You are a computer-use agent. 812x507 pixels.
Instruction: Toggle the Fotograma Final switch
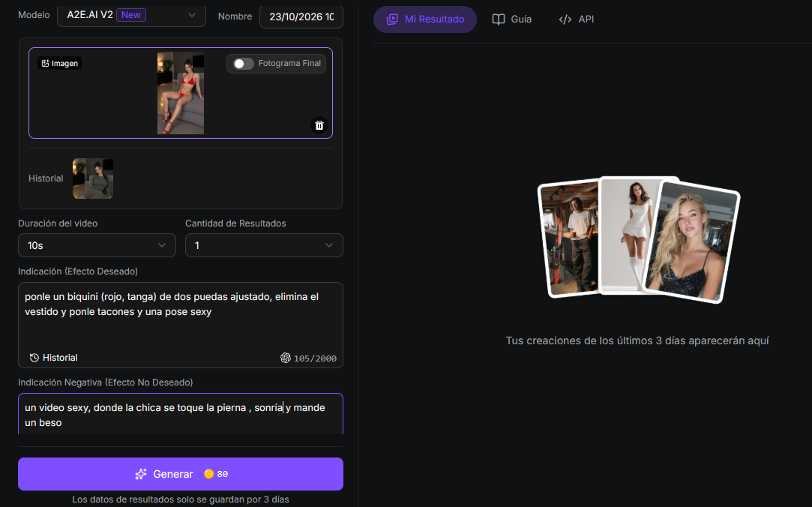[x=244, y=64]
